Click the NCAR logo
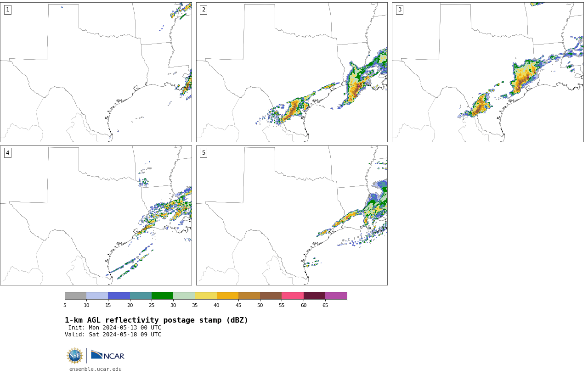 107,355
